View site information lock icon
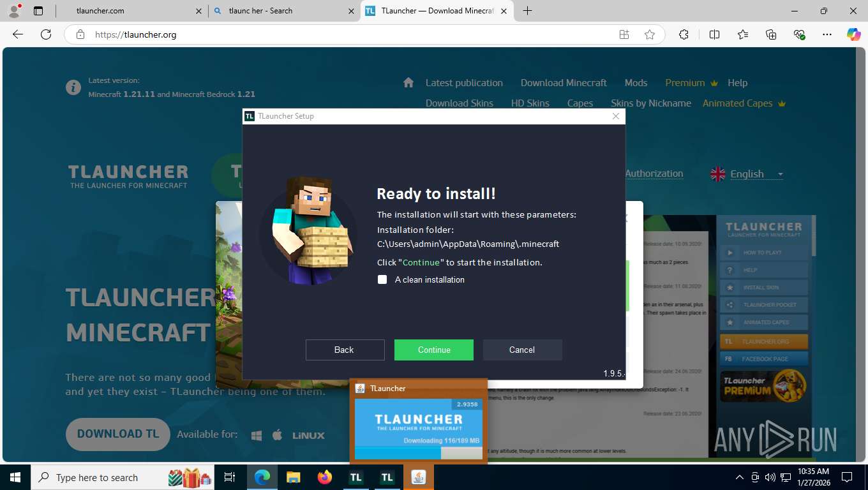The image size is (868, 490). pyautogui.click(x=80, y=34)
